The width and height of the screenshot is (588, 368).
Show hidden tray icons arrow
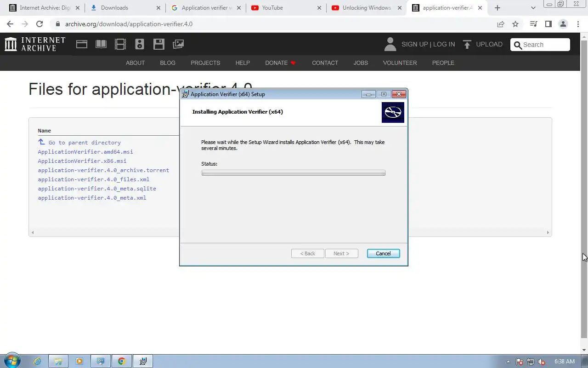pyautogui.click(x=508, y=362)
